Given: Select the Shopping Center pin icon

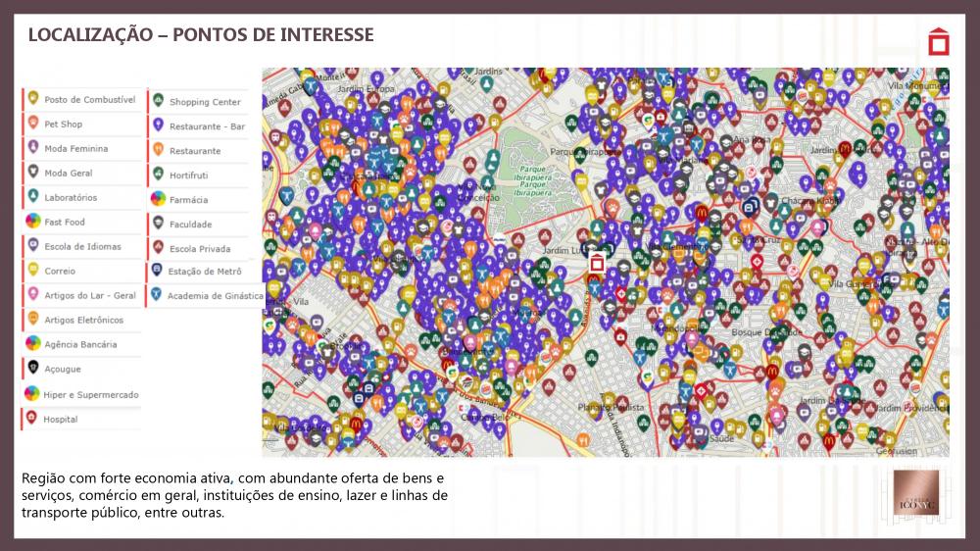Looking at the screenshot, I should point(157,101).
